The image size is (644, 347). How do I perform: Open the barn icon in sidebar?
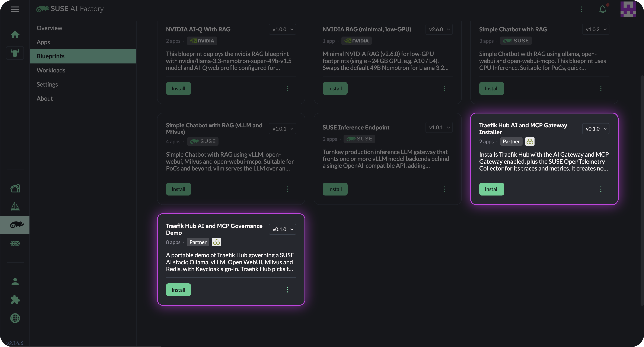click(x=15, y=188)
